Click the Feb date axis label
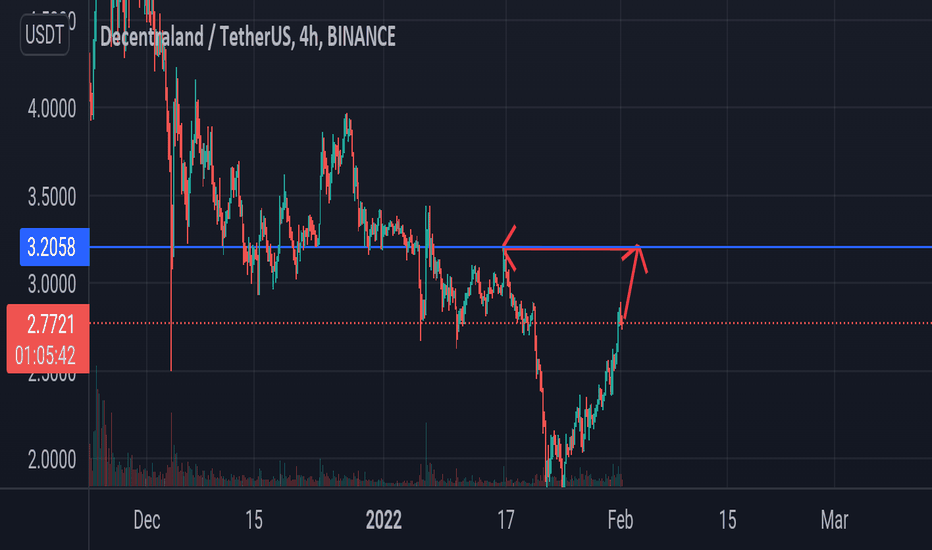The width and height of the screenshot is (932, 550). 621,520
